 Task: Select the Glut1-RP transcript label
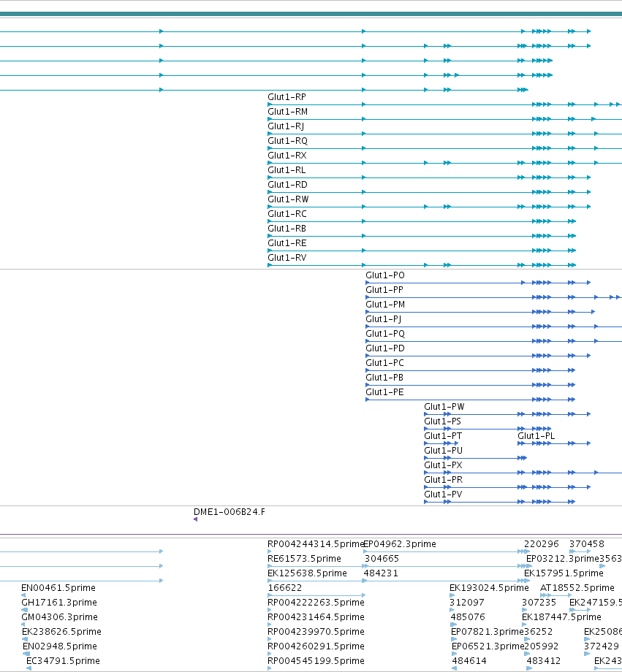(x=287, y=97)
